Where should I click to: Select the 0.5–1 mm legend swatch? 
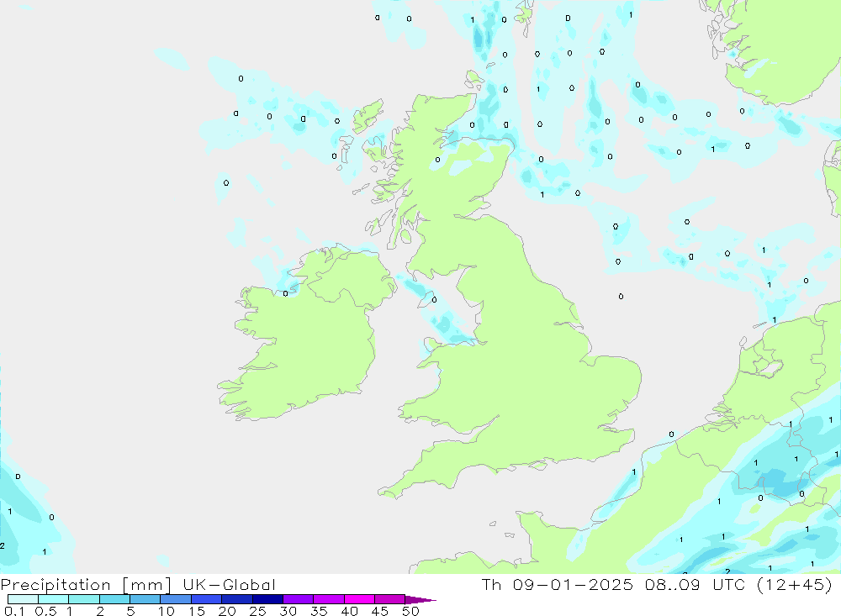53,599
